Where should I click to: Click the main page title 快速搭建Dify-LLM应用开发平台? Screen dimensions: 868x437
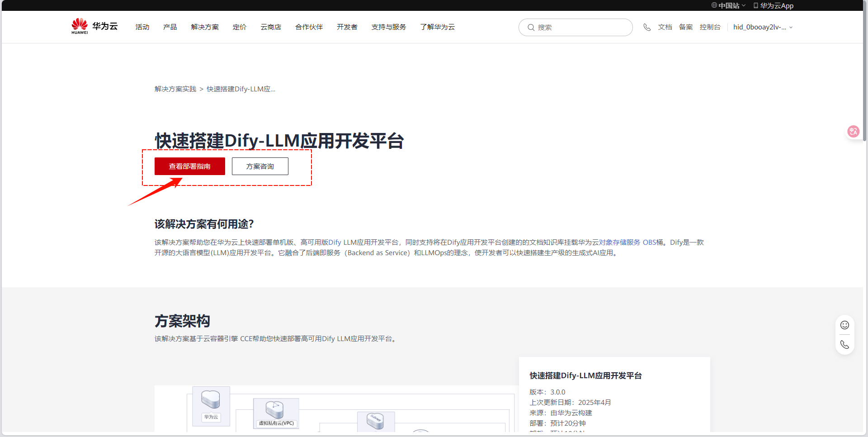pyautogui.click(x=279, y=141)
